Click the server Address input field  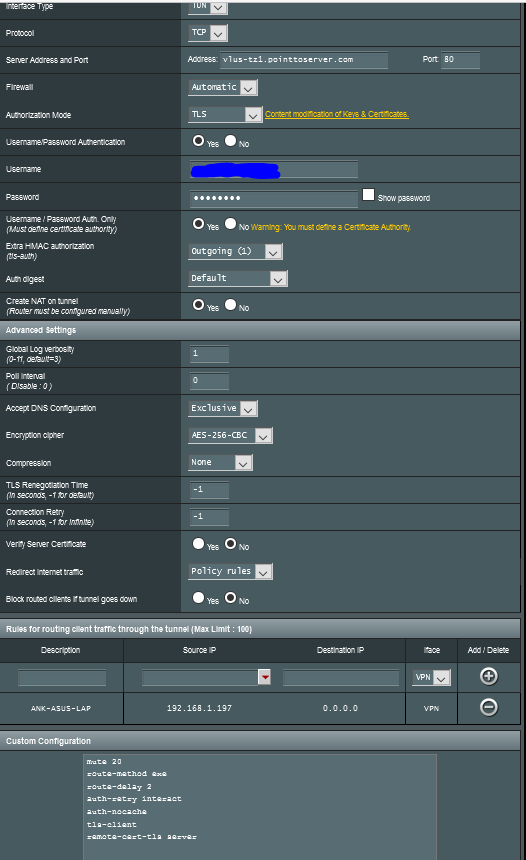point(304,60)
